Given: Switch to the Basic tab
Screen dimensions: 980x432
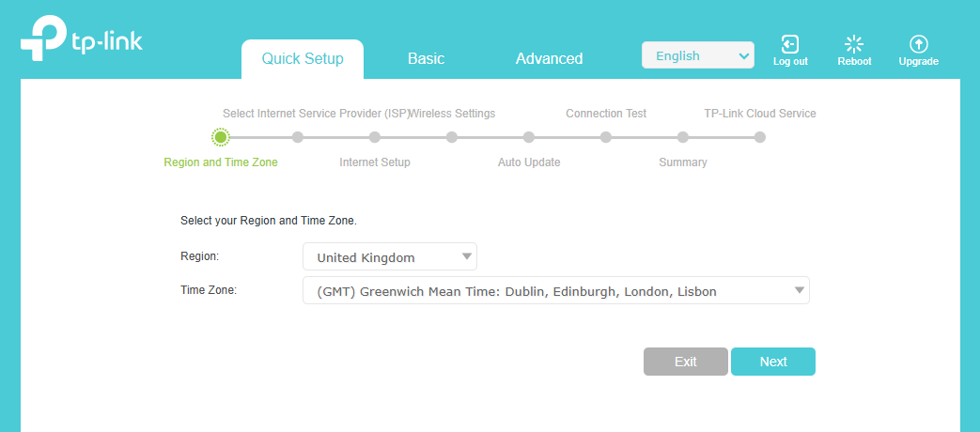Looking at the screenshot, I should [x=427, y=58].
